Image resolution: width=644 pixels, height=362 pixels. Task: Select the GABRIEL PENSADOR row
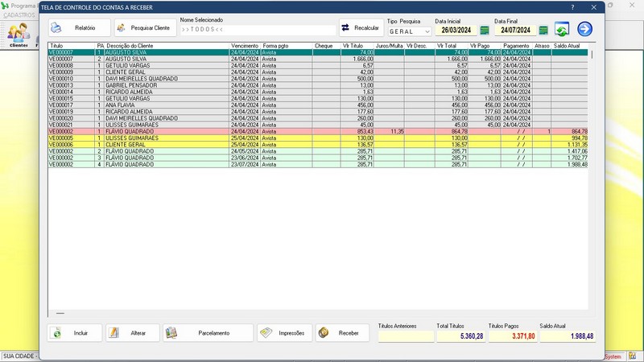pos(318,85)
